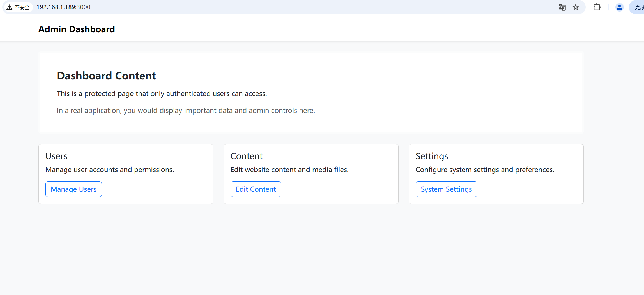Bookmark this page with the star icon
This screenshot has width=644, height=295.
pos(576,7)
